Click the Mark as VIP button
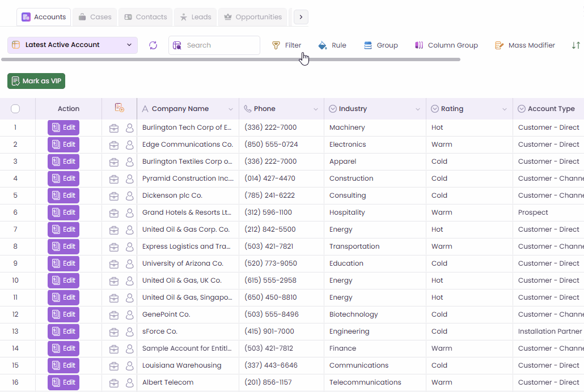The height and width of the screenshot is (392, 584). click(x=36, y=81)
